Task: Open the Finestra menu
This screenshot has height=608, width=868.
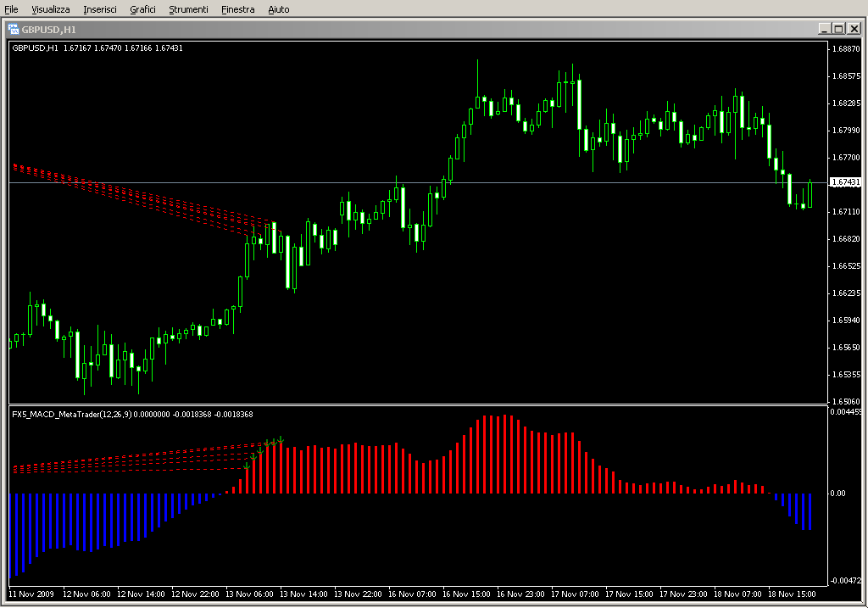Action: [x=237, y=9]
